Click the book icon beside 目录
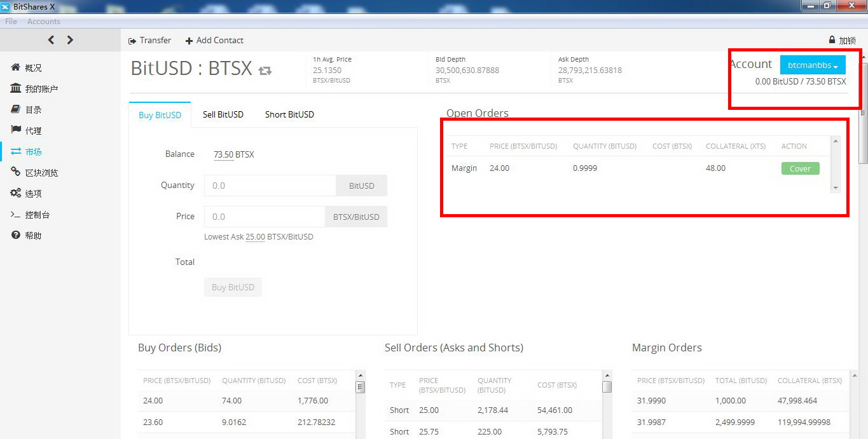Screen dimensions: 868x439 16,109
